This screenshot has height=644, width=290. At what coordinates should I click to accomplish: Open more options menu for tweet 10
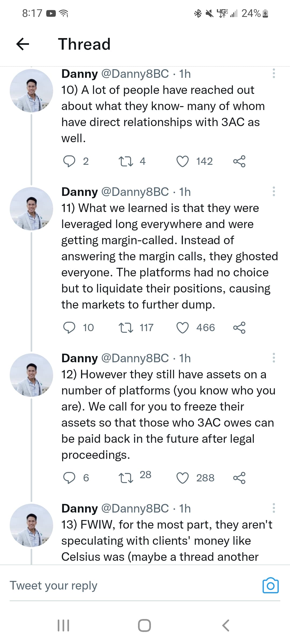[x=274, y=73]
